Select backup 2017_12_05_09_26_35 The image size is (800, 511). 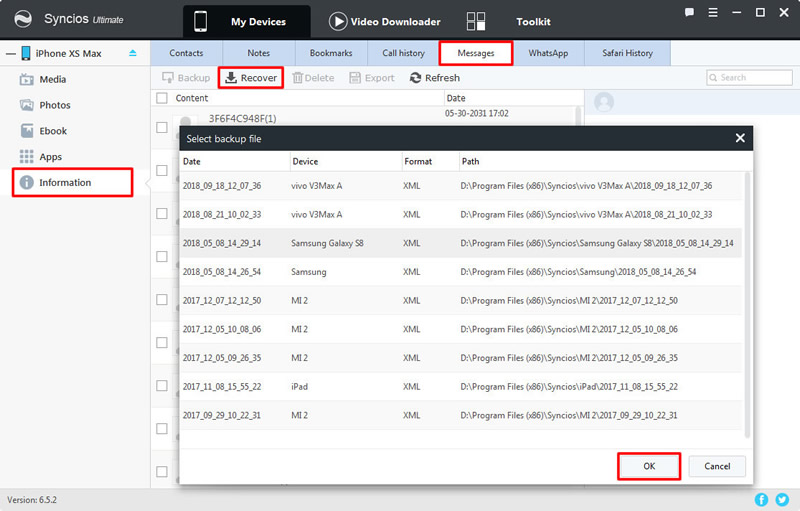tap(461, 358)
